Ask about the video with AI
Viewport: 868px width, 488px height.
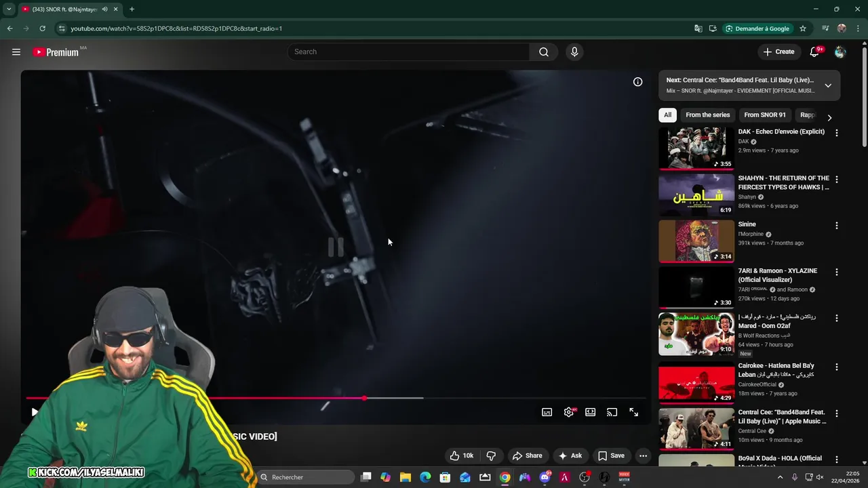pyautogui.click(x=570, y=455)
